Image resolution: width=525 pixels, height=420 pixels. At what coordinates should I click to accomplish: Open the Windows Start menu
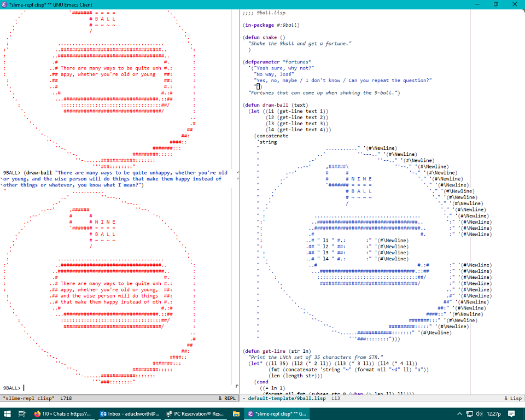[7, 413]
